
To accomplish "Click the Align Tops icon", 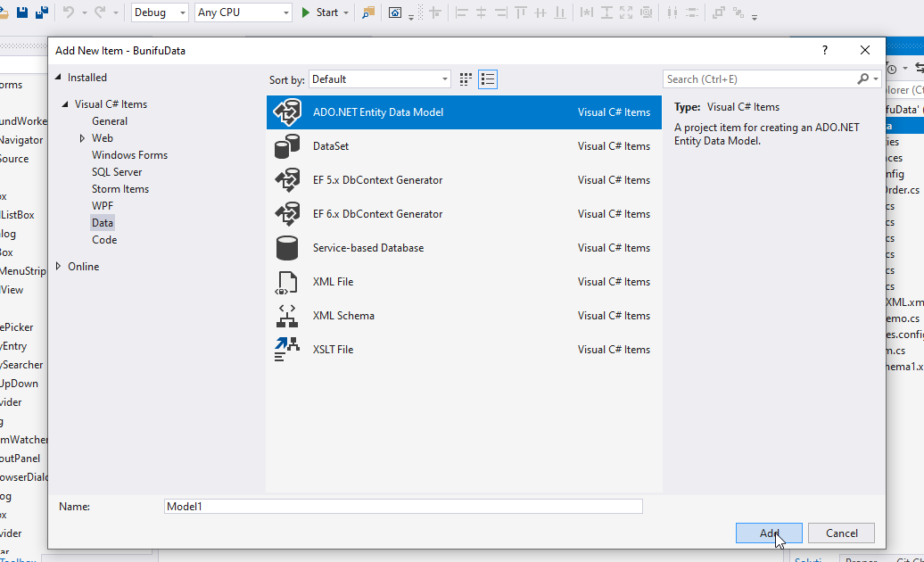I will tap(520, 12).
